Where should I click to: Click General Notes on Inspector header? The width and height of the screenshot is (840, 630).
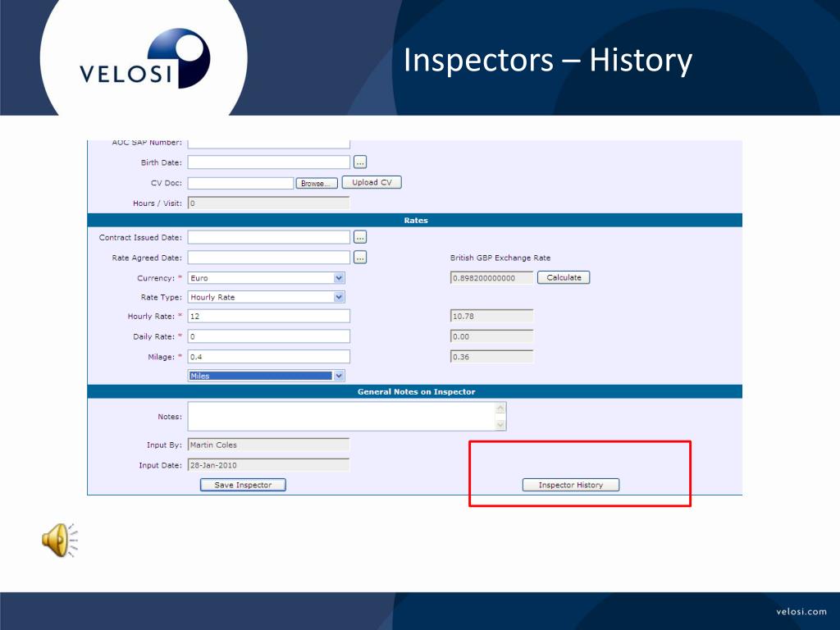tap(414, 391)
